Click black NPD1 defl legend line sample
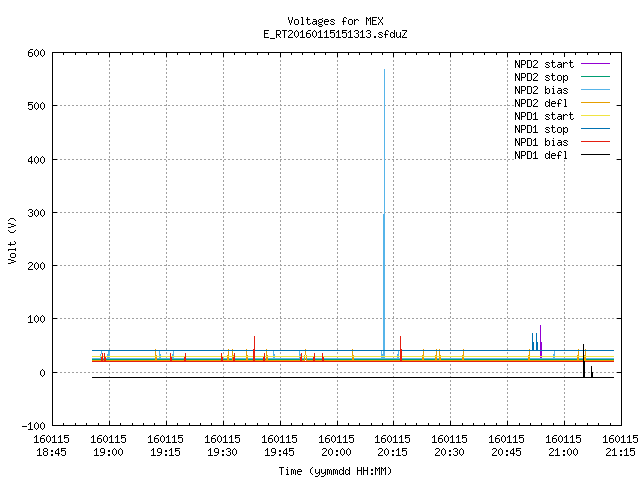Screen dimensions: 640x480 [596, 155]
